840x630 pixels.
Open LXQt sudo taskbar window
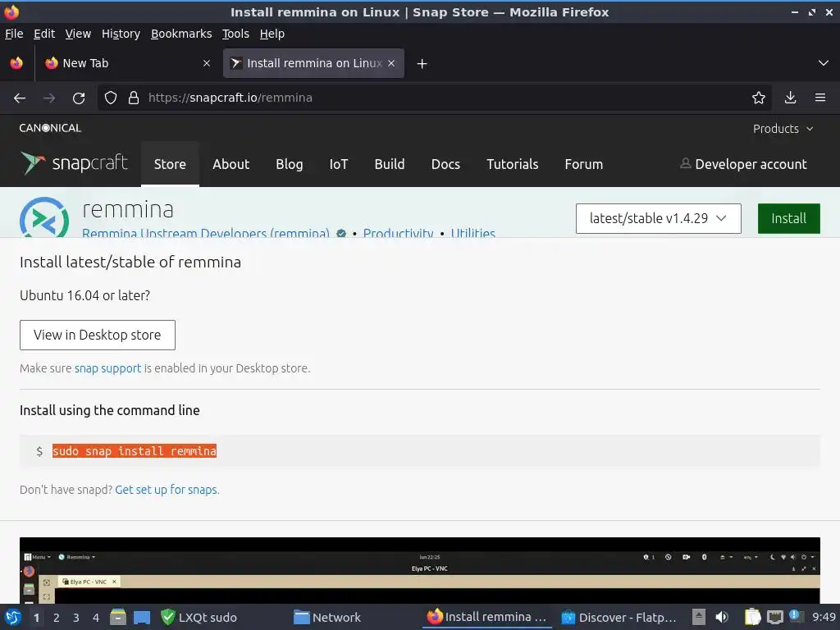pyautogui.click(x=199, y=617)
